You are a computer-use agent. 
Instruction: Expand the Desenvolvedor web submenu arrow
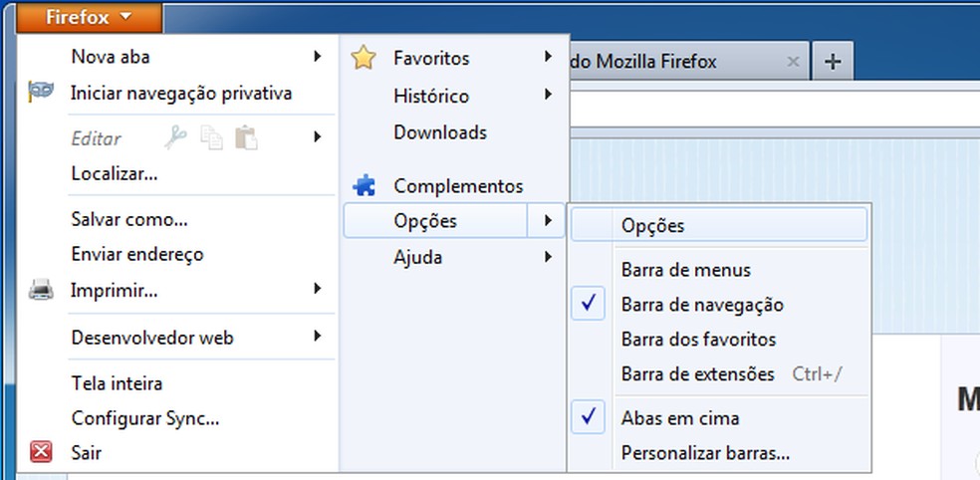pyautogui.click(x=318, y=337)
